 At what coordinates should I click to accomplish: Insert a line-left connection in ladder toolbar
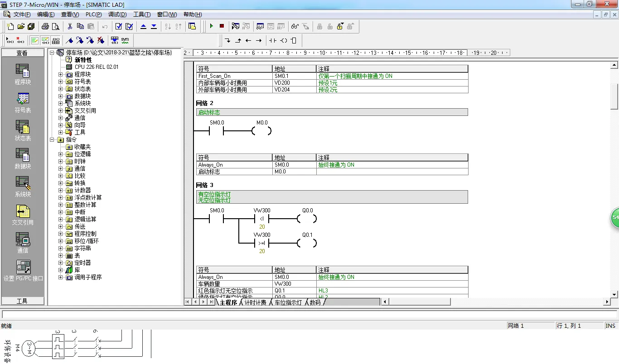pos(248,40)
